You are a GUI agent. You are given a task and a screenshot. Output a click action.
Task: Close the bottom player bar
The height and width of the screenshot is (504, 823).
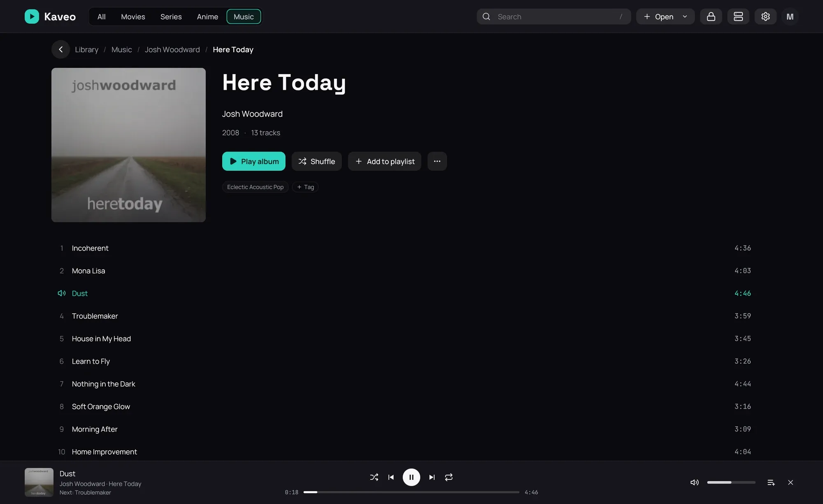click(790, 482)
